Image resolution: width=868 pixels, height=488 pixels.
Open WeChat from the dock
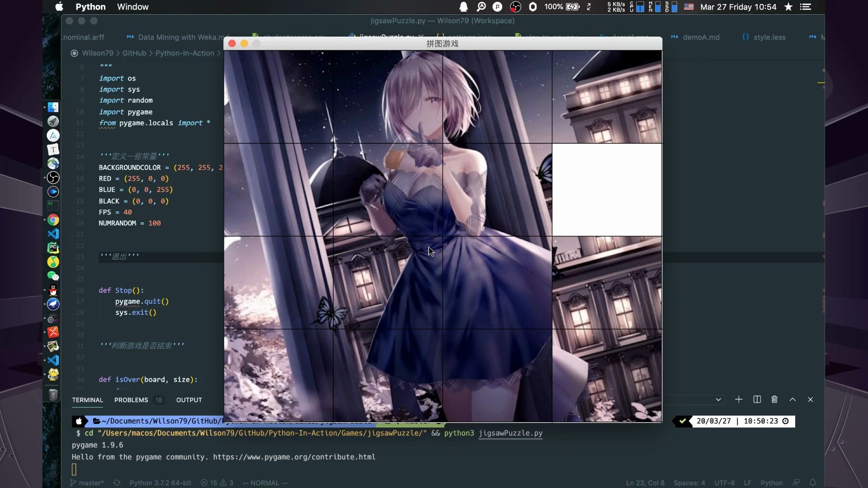tap(53, 276)
